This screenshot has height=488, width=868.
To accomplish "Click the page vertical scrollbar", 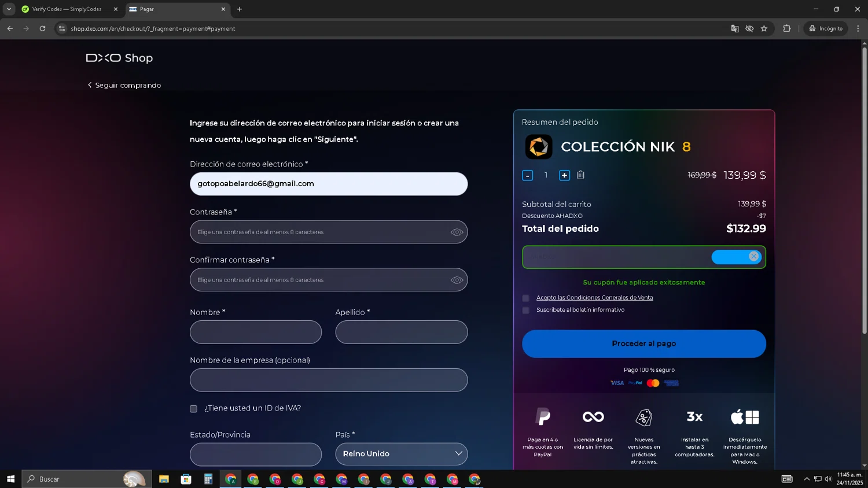I will [x=865, y=191].
